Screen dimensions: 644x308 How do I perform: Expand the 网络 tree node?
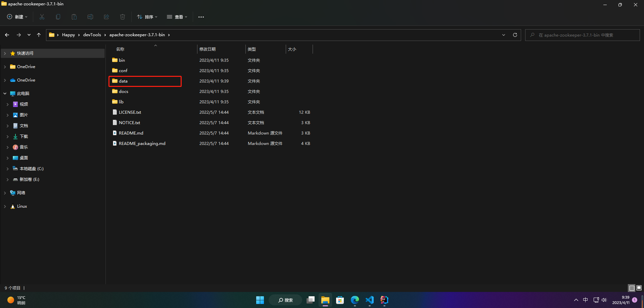pyautogui.click(x=5, y=193)
